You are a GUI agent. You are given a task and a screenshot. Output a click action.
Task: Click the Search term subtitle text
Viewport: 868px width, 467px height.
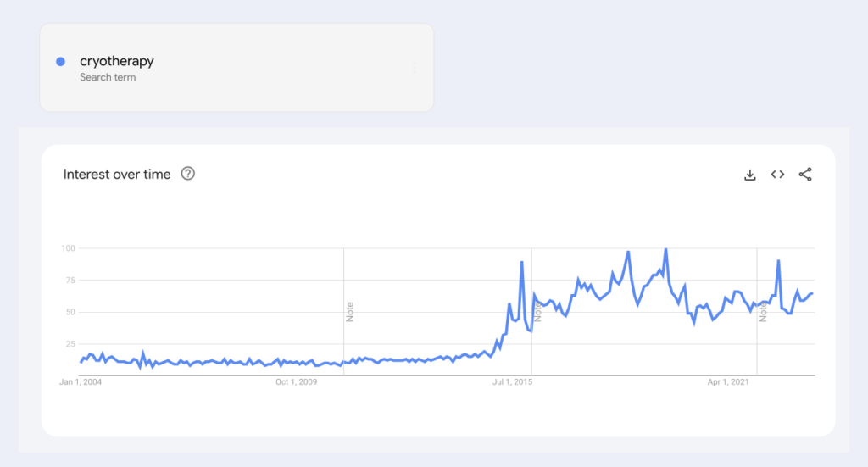[x=108, y=77]
